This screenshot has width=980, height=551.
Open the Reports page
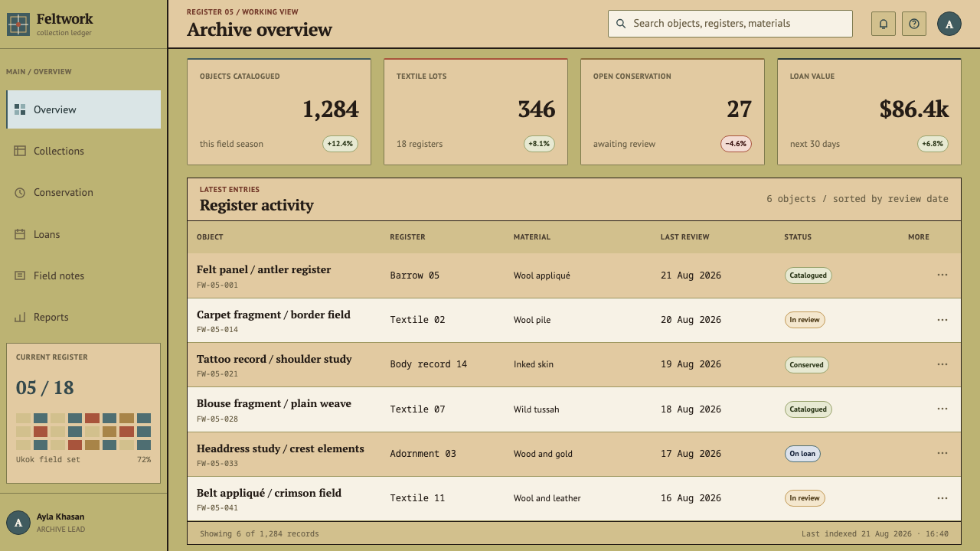pos(83,317)
